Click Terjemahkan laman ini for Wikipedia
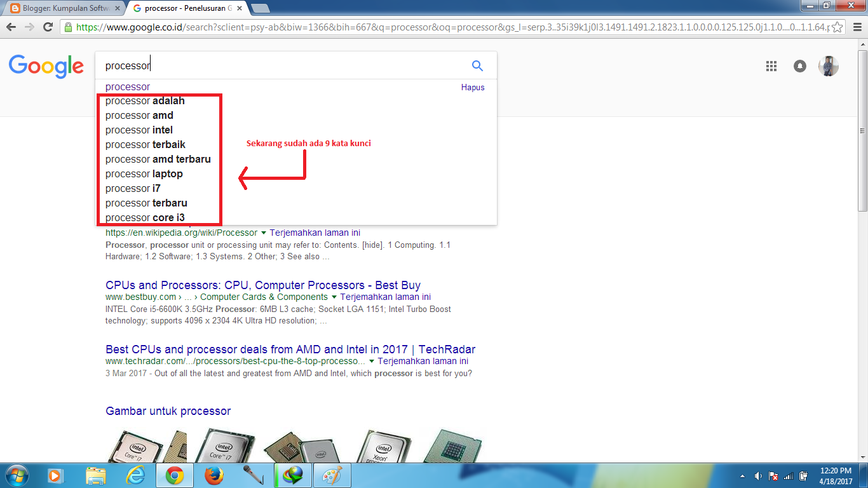Screen dimensions: 868x488 pos(315,233)
